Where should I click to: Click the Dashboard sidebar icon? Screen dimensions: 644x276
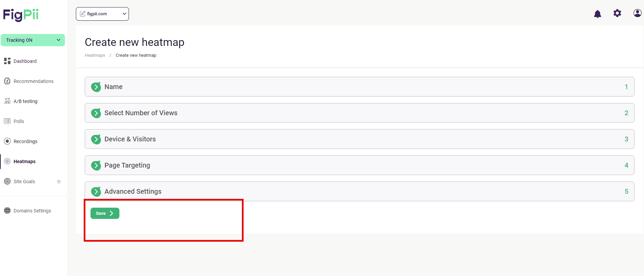click(x=7, y=61)
